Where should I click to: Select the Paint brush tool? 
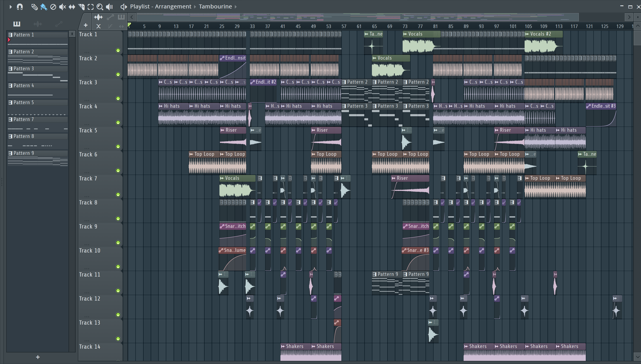(x=44, y=7)
